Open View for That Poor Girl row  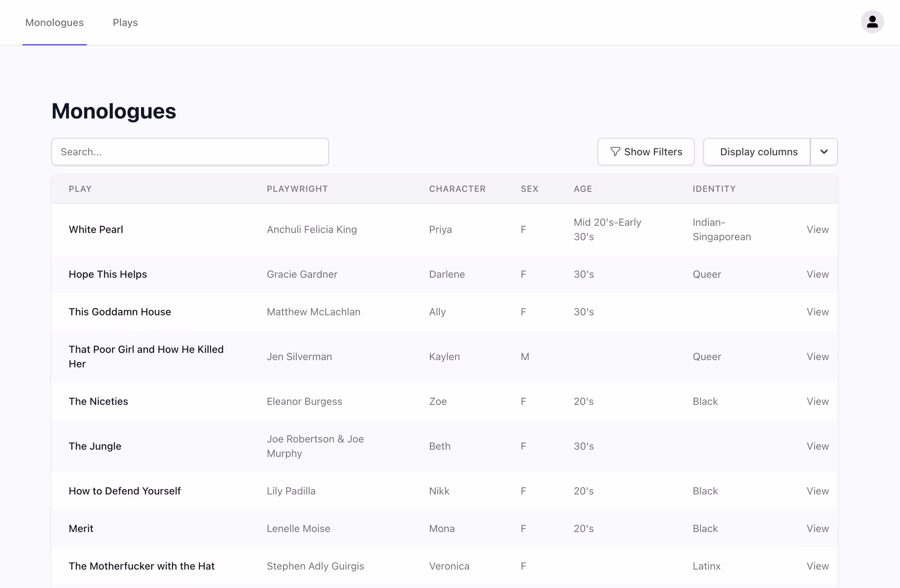pos(817,357)
